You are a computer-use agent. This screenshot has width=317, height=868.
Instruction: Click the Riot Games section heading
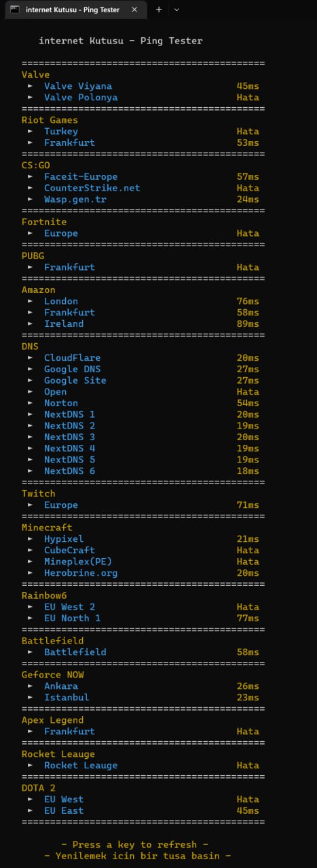(x=50, y=120)
